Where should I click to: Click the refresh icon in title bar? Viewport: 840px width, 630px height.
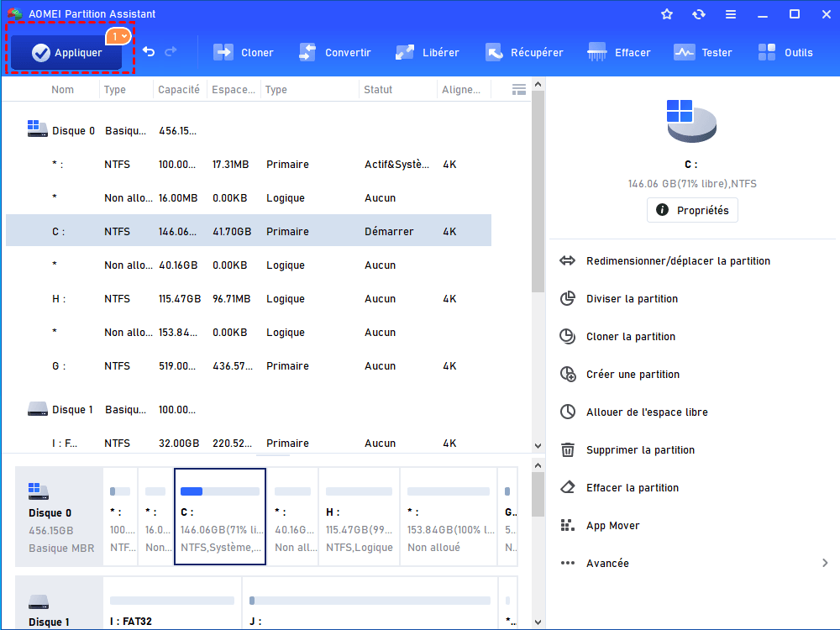699,14
